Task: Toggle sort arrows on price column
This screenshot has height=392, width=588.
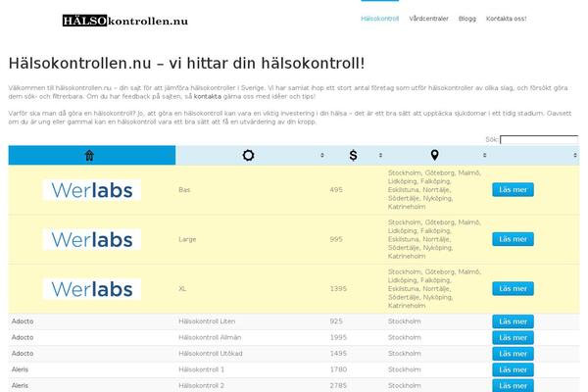Action: [380, 155]
